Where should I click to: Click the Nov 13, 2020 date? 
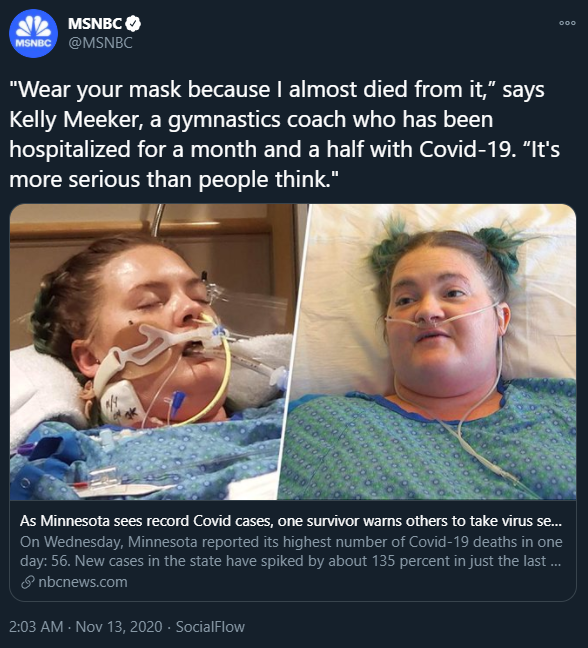click(119, 627)
